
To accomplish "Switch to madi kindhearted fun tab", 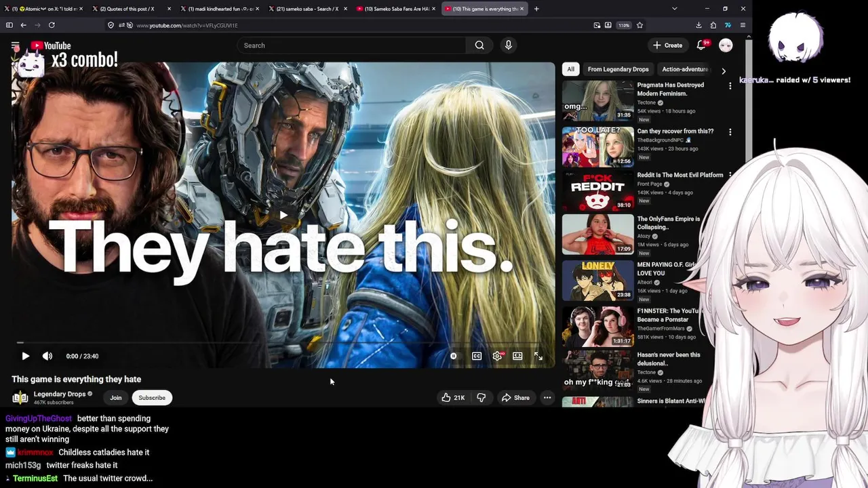I will 220,9.
